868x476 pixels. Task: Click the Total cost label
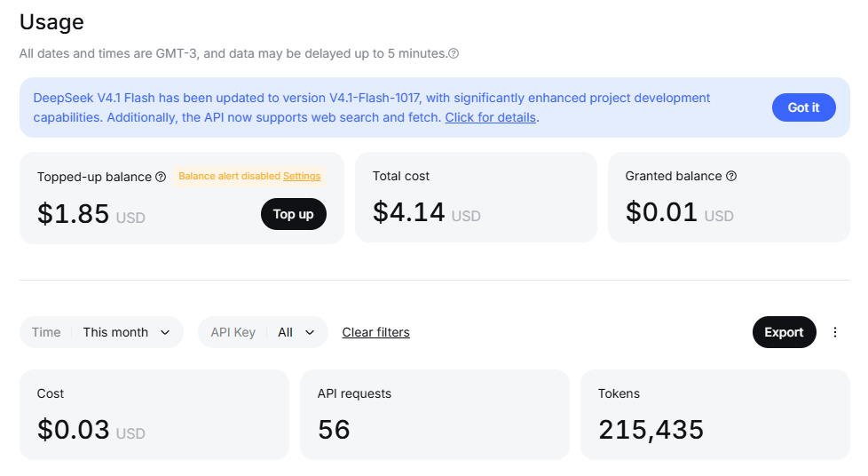coord(401,176)
